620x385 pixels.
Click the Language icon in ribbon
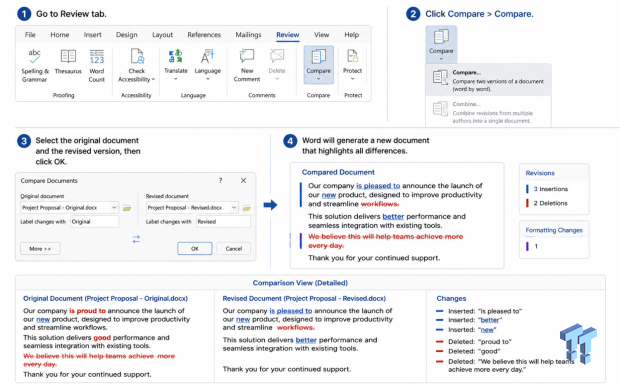click(x=207, y=56)
